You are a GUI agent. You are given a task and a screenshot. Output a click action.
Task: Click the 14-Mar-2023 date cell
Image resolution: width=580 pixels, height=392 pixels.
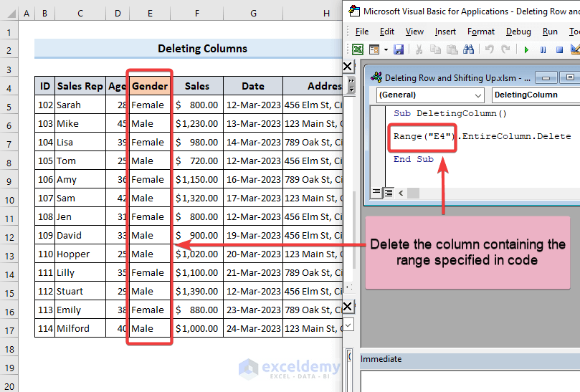(x=253, y=142)
